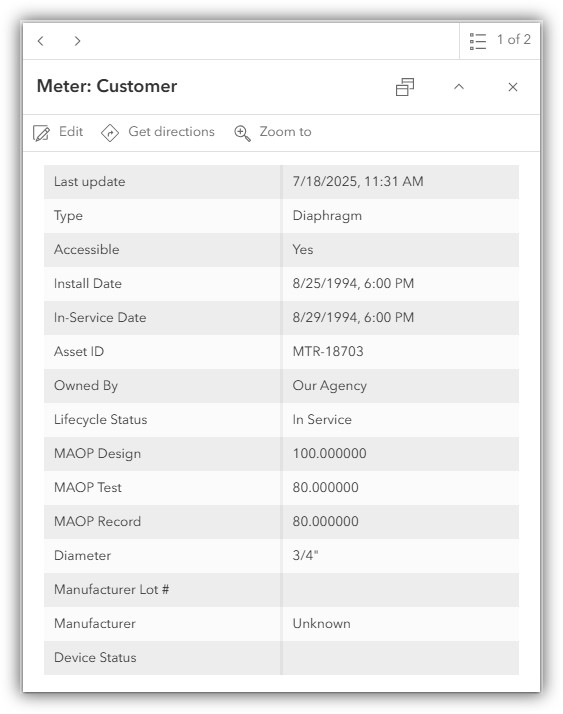Click the Meter: Customer title
The image size is (563, 714).
[107, 86]
